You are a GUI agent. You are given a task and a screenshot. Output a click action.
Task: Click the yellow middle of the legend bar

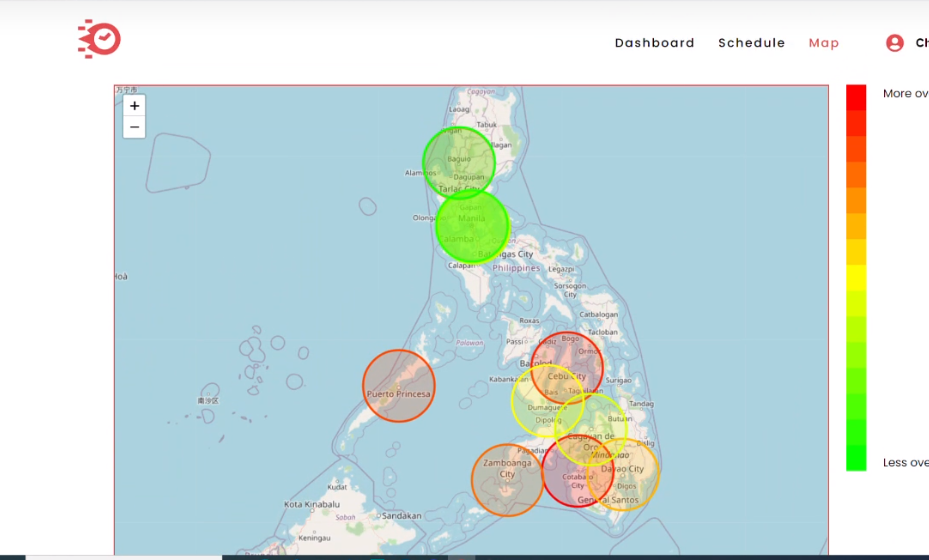(856, 277)
